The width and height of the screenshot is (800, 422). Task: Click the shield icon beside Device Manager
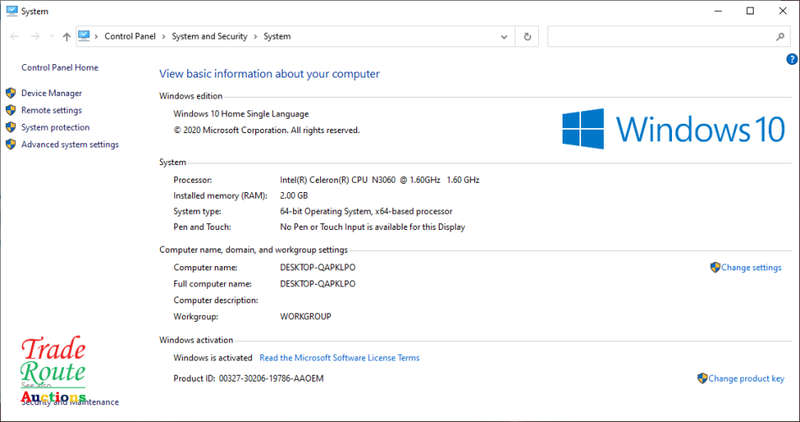11,93
